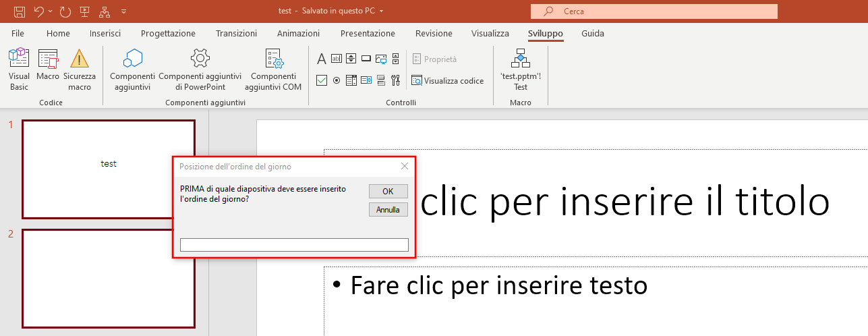Open the file name save location dropdown
Image resolution: width=868 pixels, height=336 pixels.
382,11
